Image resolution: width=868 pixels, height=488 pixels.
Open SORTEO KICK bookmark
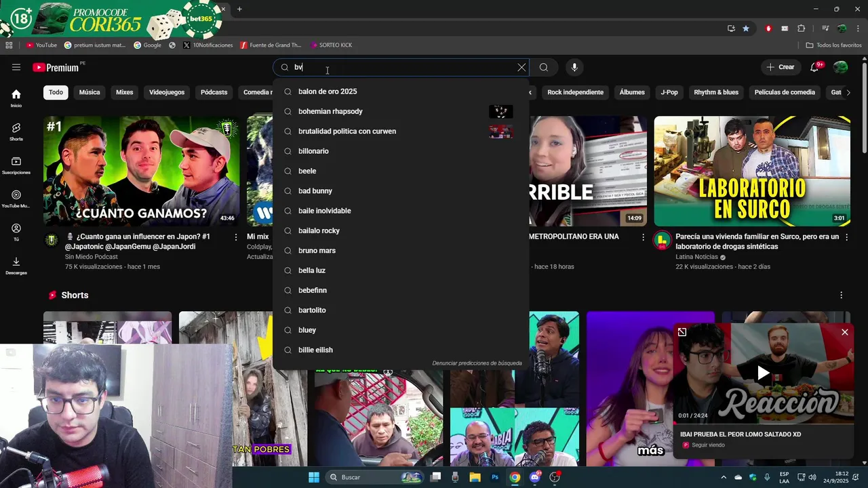[x=331, y=45]
